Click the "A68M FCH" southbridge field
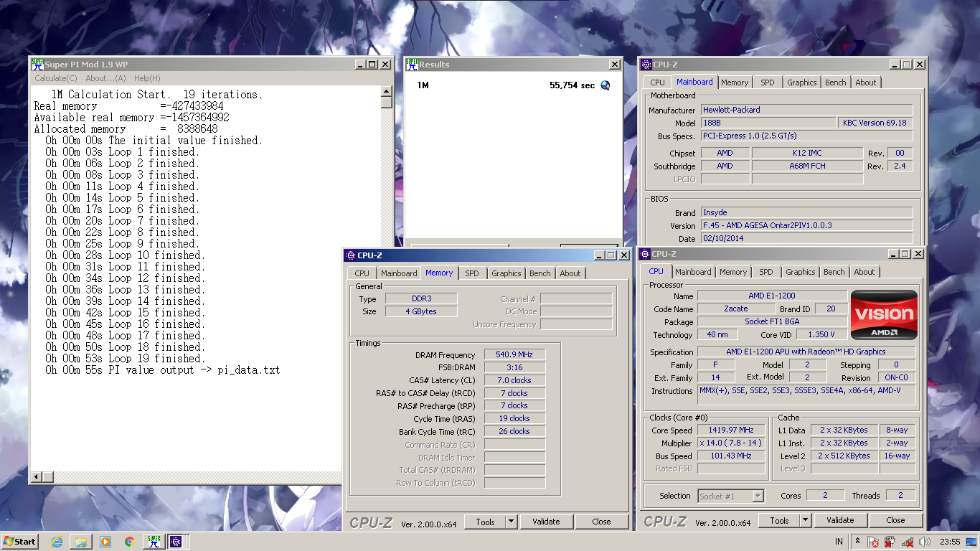The image size is (980, 551). (807, 166)
